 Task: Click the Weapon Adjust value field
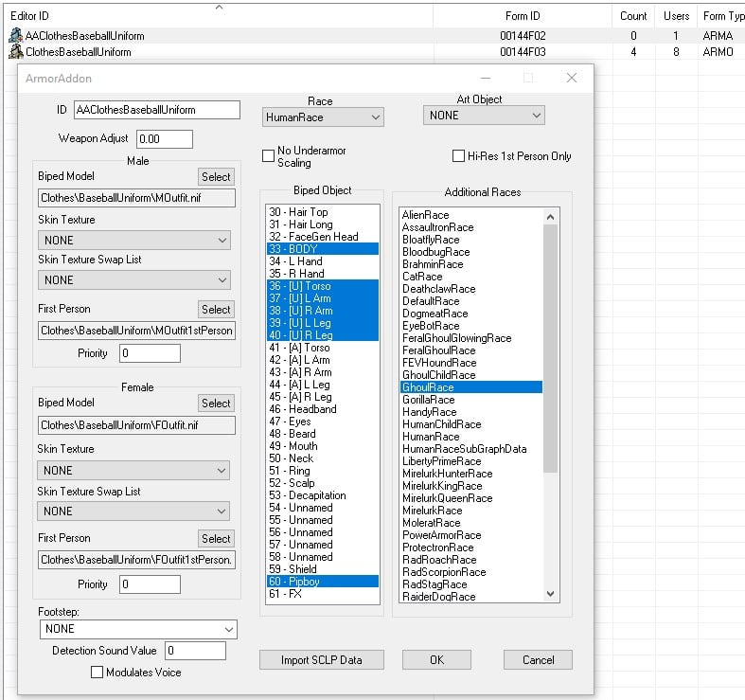(165, 139)
